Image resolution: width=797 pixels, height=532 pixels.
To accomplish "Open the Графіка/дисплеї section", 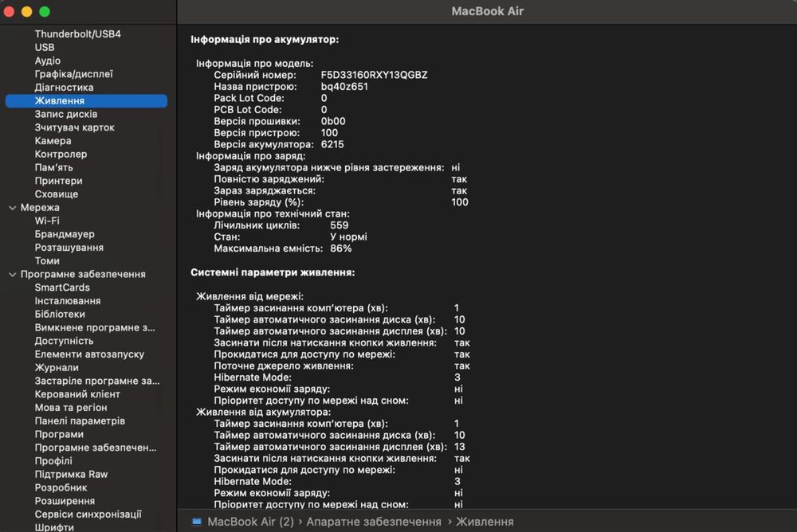I will [x=73, y=74].
